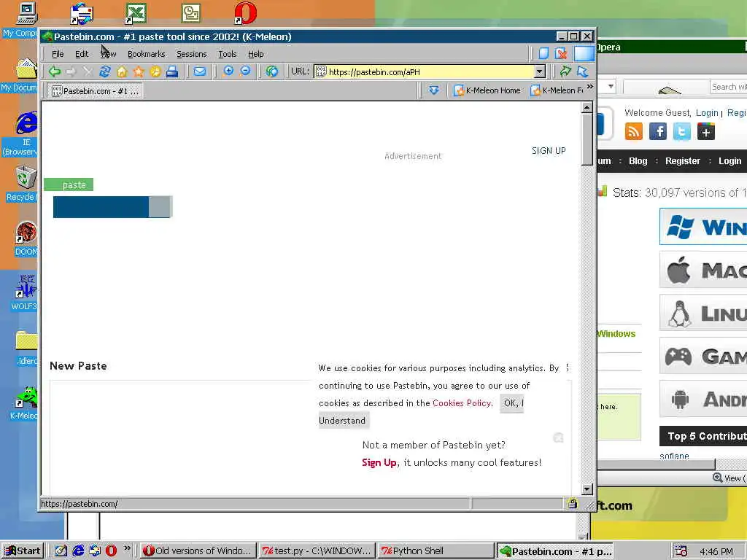This screenshot has width=747, height=560.
Task: Click the padlock security icon in status bar
Action: pos(572,503)
